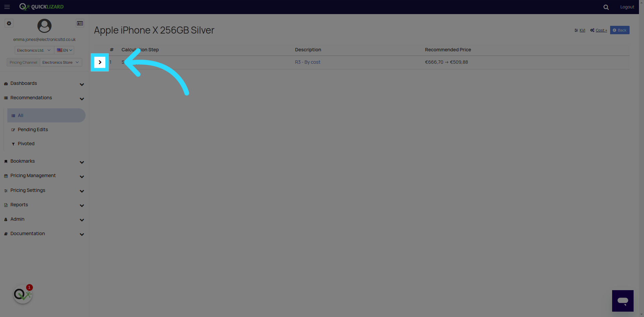Click the Dashboards gauge icon
The width and height of the screenshot is (644, 317).
click(x=6, y=84)
